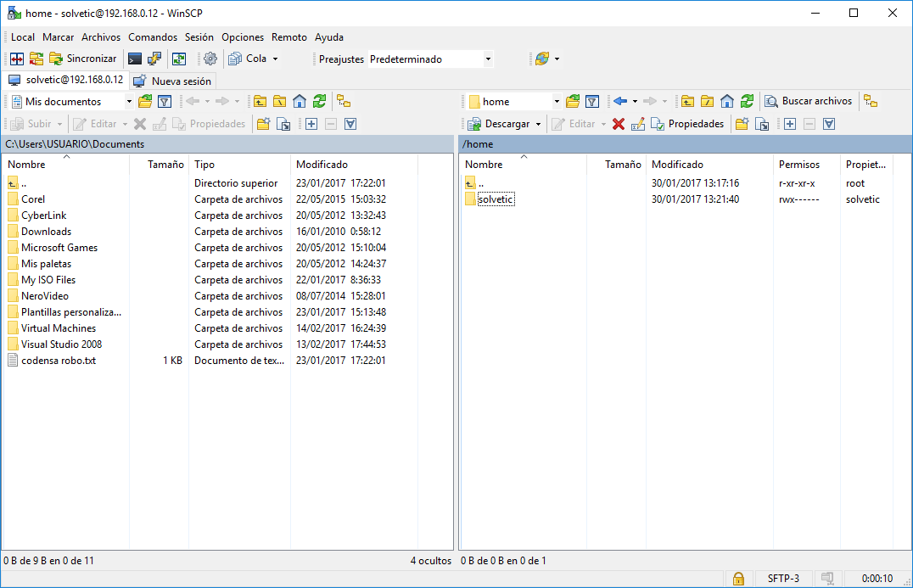Click the remote blue back arrow
This screenshot has width=913, height=588.
pyautogui.click(x=620, y=101)
